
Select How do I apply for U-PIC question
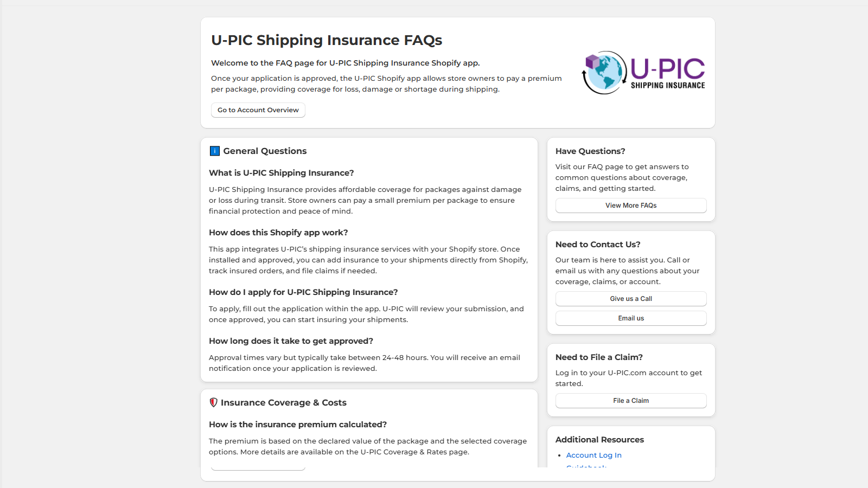tap(303, 292)
